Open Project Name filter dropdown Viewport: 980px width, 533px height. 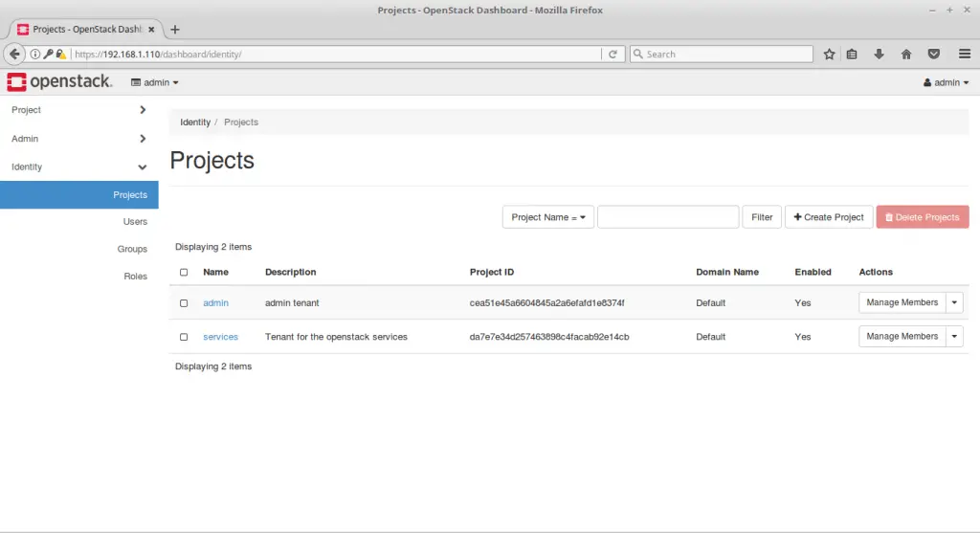(548, 217)
